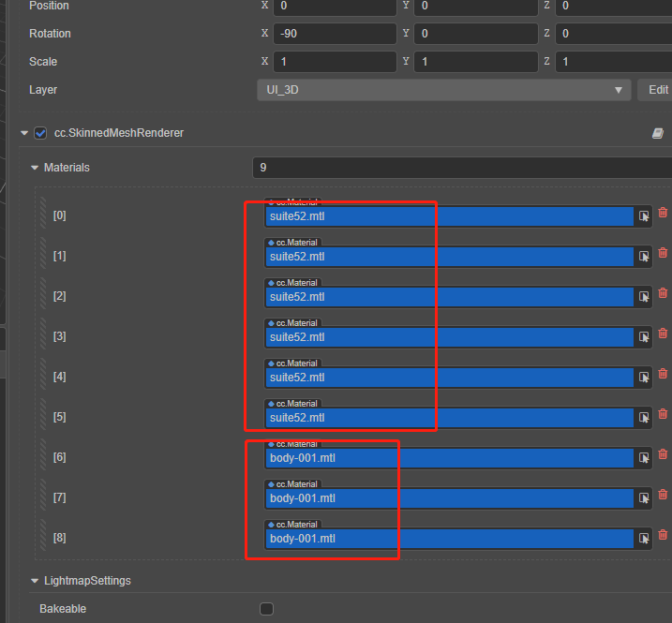Delete material at index [5]
Image resolution: width=672 pixels, height=623 pixels.
(x=663, y=413)
